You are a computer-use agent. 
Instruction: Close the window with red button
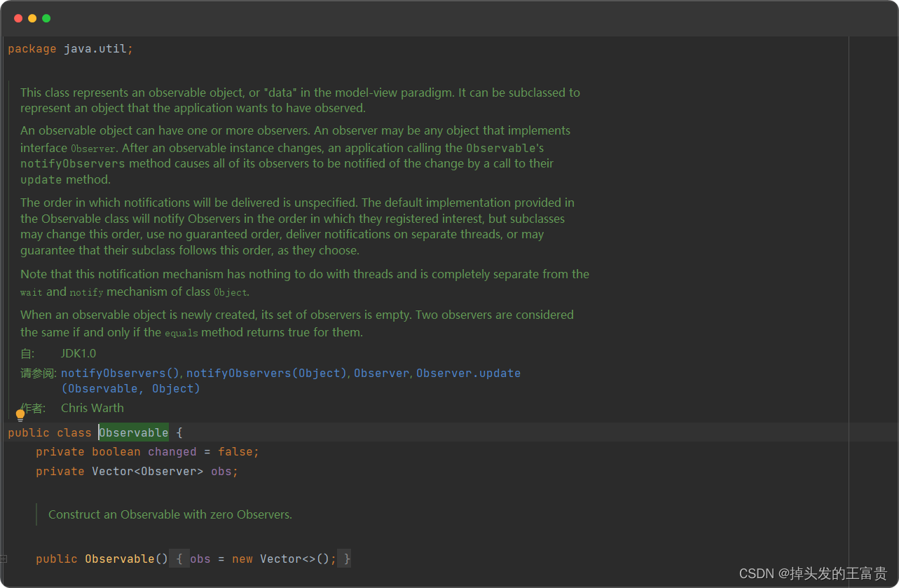tap(18, 18)
